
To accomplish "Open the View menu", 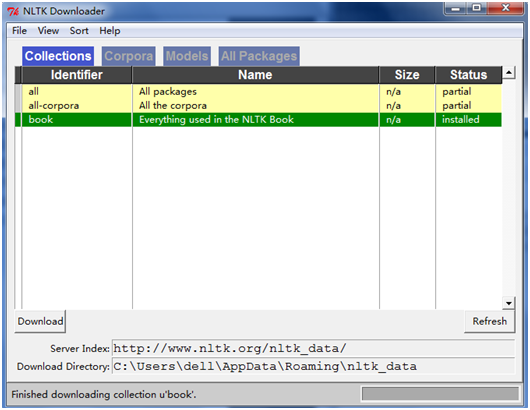I will [x=48, y=31].
